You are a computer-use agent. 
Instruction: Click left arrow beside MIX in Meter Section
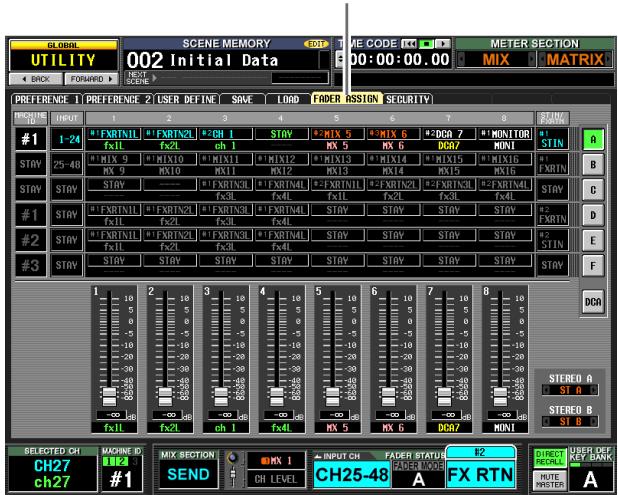click(x=461, y=60)
